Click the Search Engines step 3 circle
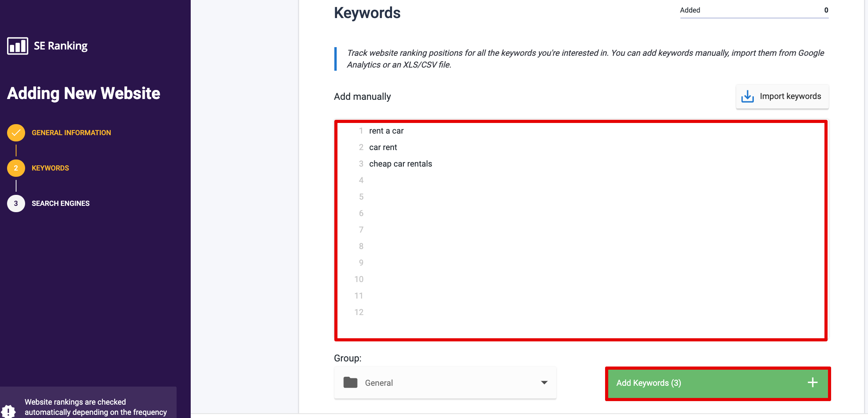Image resolution: width=868 pixels, height=418 pixels. click(x=16, y=203)
